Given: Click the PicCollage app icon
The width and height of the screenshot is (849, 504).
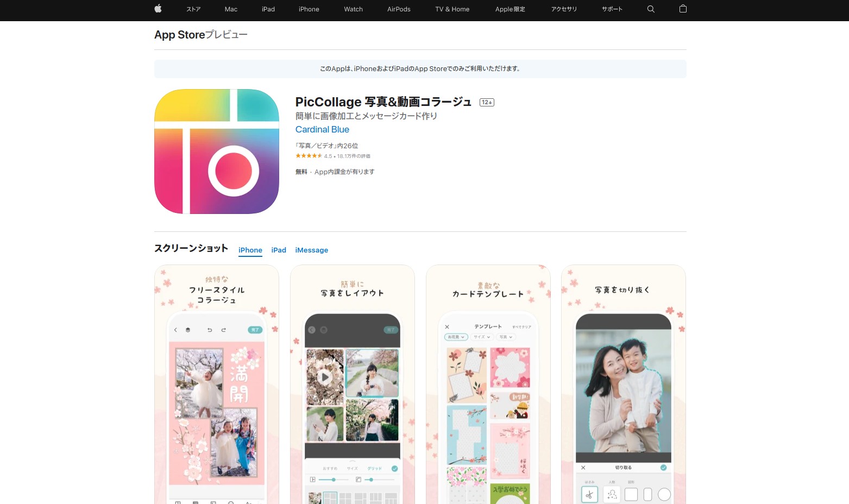Looking at the screenshot, I should tap(217, 152).
